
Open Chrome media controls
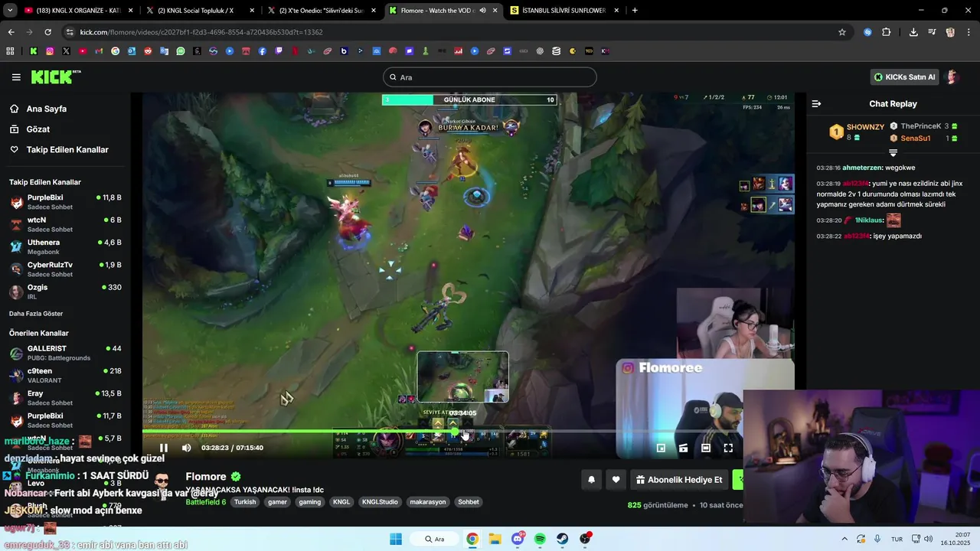[932, 32]
